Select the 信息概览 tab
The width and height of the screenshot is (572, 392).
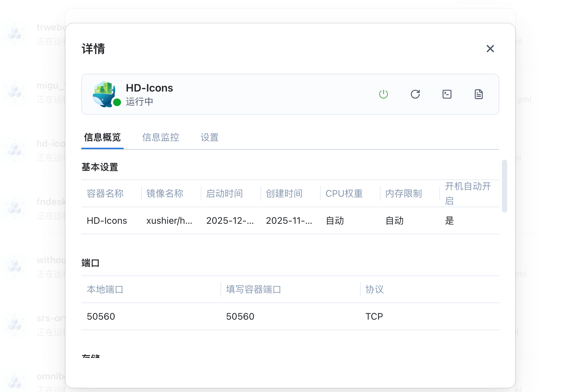tap(102, 137)
